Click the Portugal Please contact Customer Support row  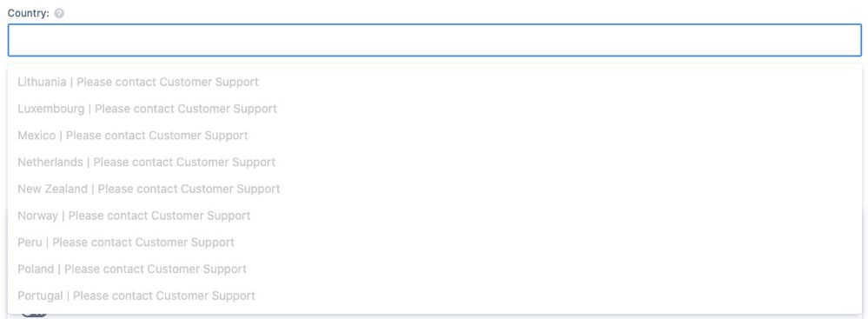(x=434, y=296)
